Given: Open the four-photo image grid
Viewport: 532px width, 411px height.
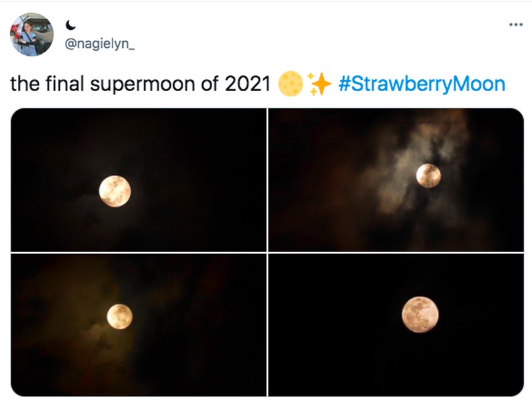Looking at the screenshot, I should coord(266,253).
